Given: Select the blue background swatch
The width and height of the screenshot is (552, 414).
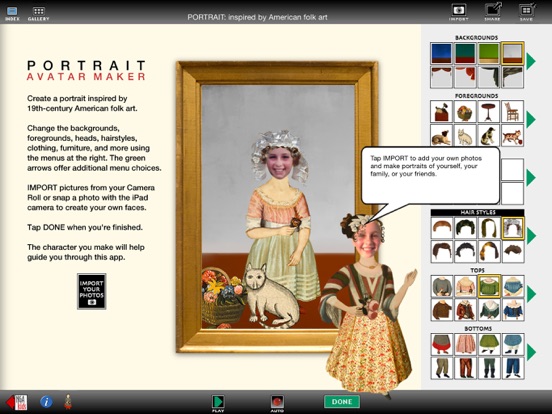Looking at the screenshot, I should [441, 53].
